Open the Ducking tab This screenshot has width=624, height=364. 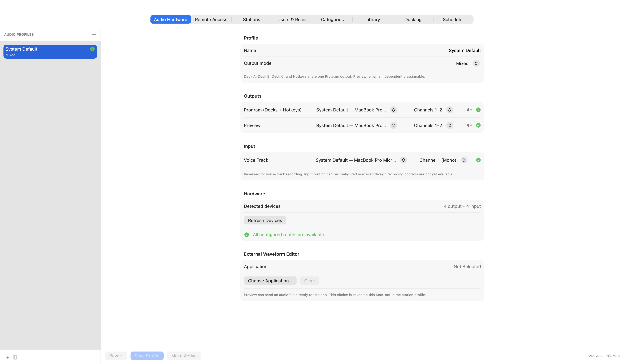(413, 19)
